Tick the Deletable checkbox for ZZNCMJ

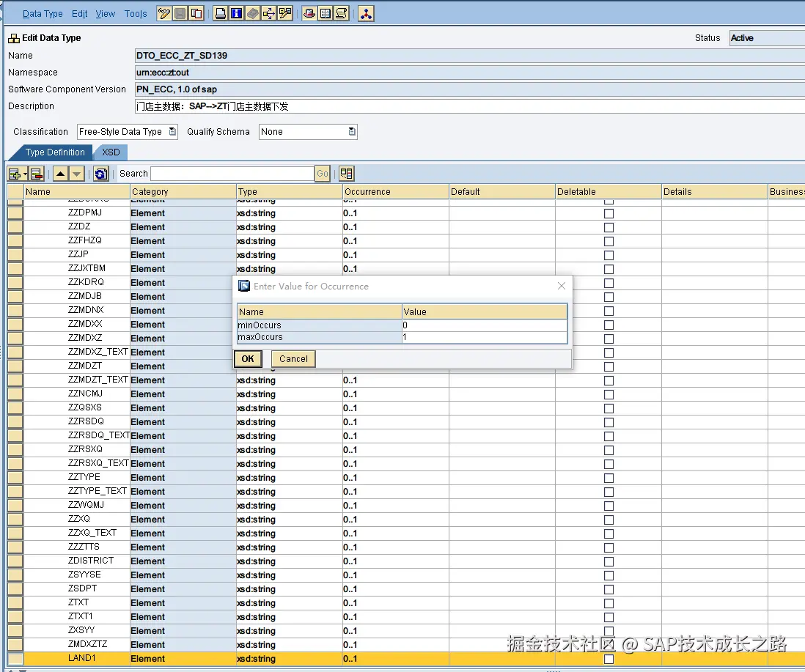609,394
